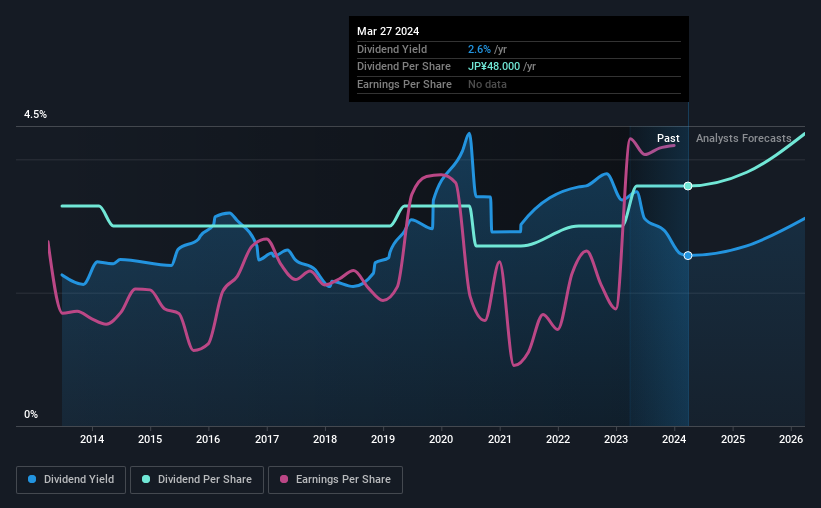Click the 2014 x-axis year label
This screenshot has height=508, width=821.
[92, 439]
